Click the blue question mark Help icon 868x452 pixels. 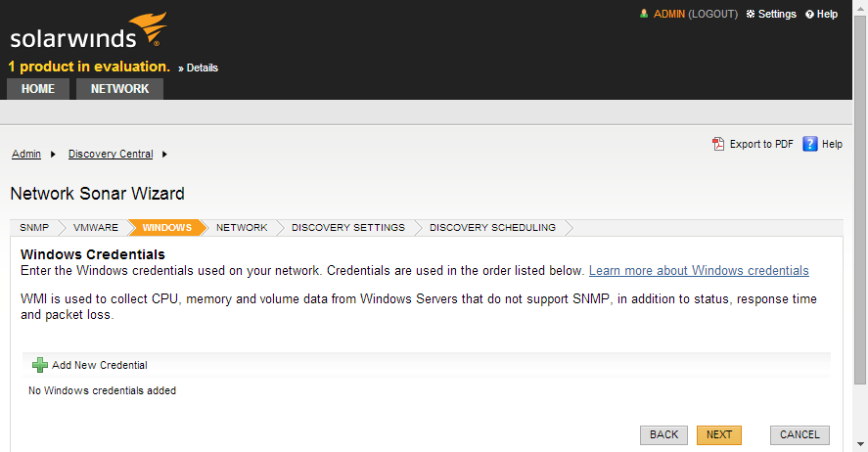(810, 144)
